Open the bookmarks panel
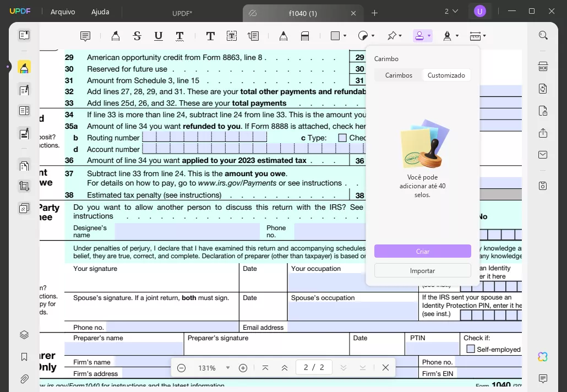 point(24,357)
